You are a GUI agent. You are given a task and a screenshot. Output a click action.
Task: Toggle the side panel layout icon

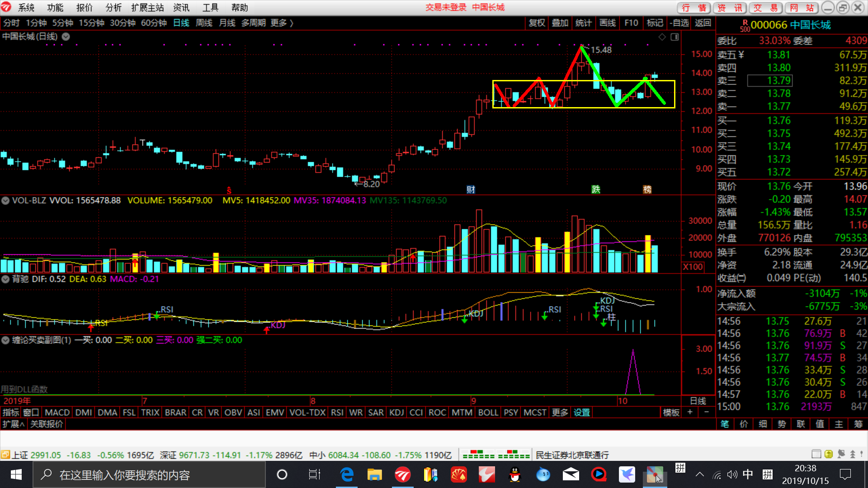[675, 37]
